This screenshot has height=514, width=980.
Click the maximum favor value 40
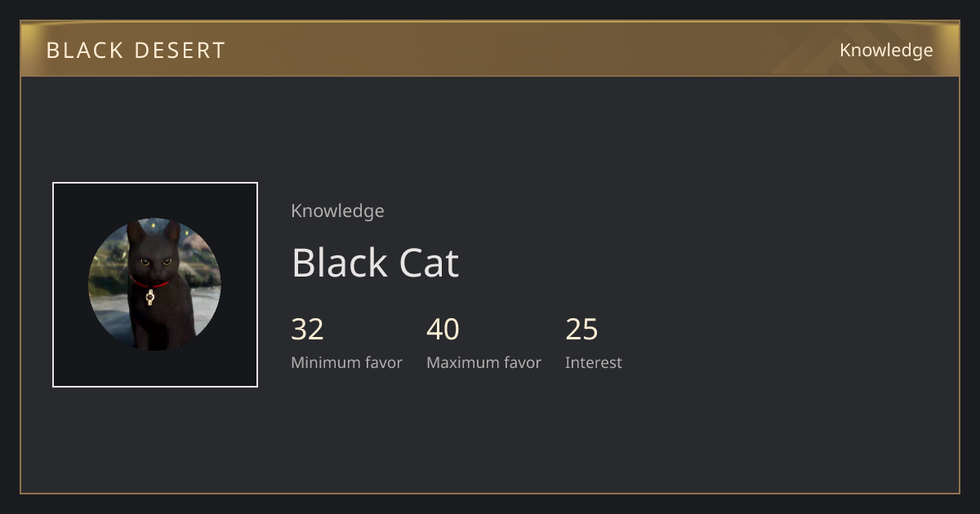coord(443,330)
